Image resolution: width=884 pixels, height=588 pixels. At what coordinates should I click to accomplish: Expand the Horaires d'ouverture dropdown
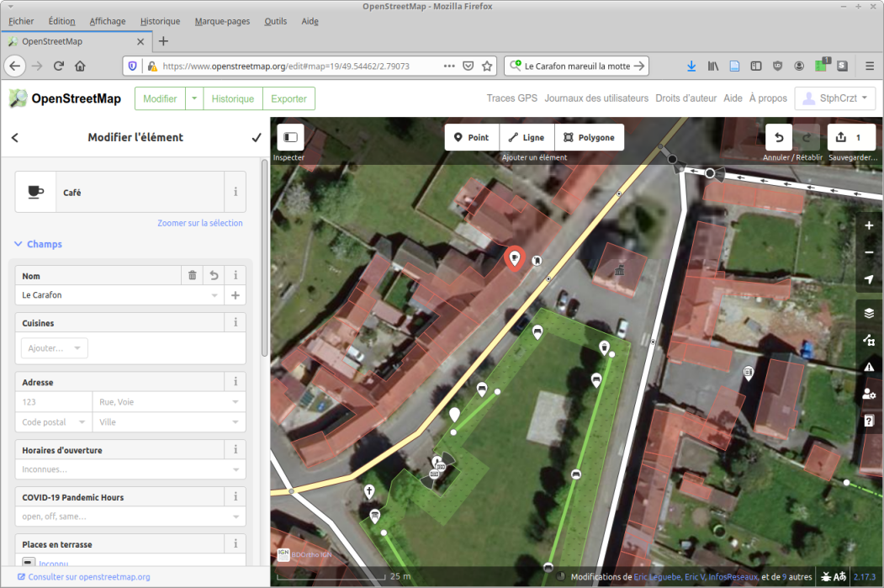tap(236, 469)
